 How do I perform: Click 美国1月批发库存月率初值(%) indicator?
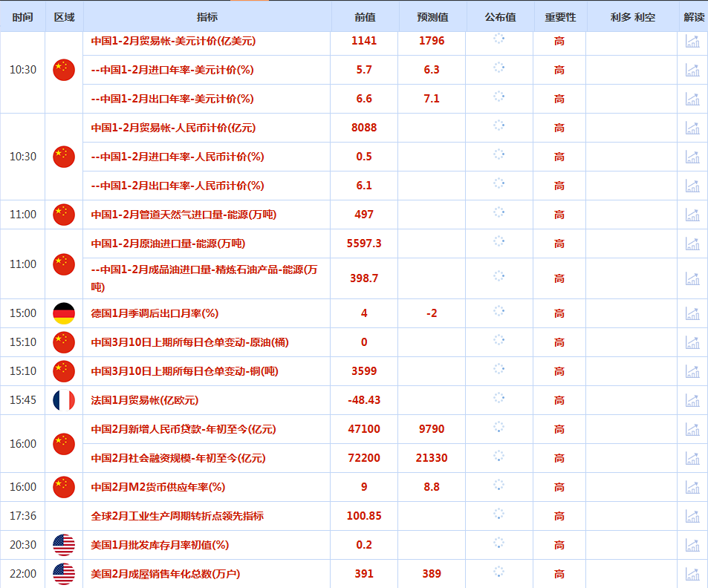(160, 545)
